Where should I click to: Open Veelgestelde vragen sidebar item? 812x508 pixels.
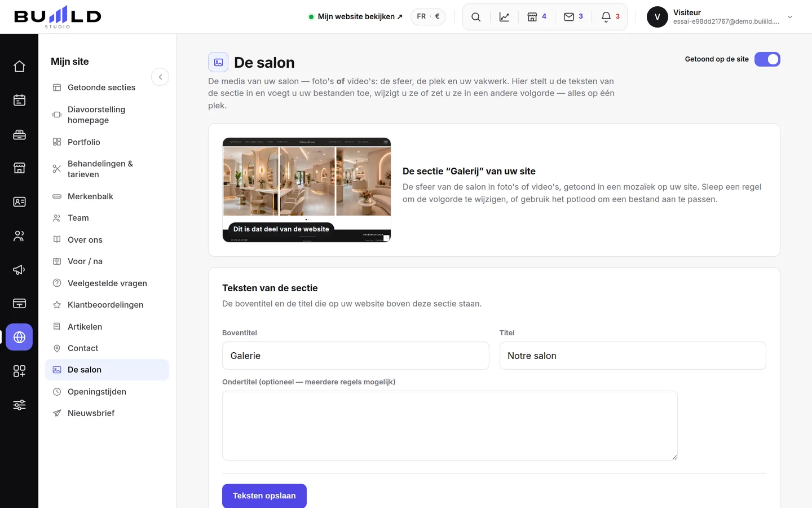107,283
